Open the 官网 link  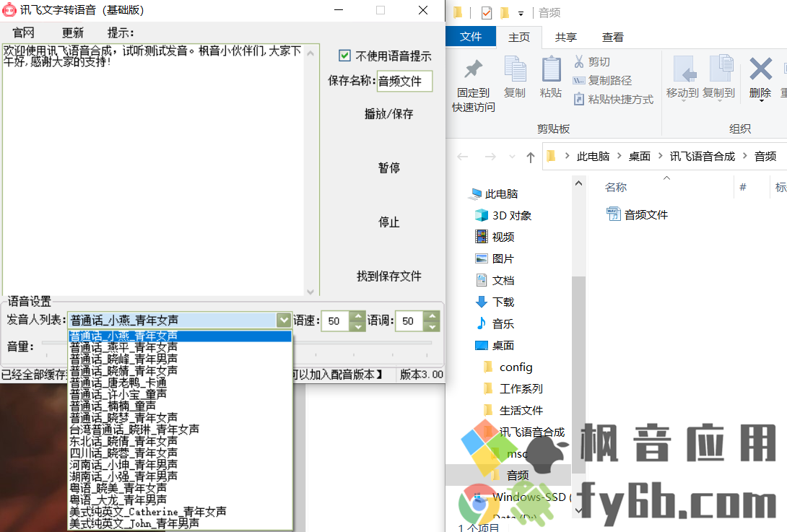coord(24,33)
